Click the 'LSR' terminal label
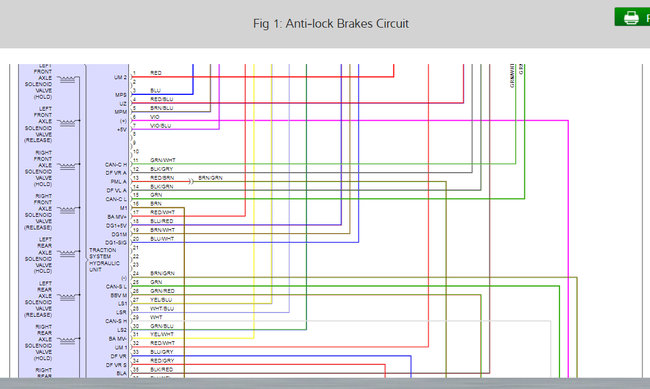This screenshot has width=650, height=389. pyautogui.click(x=121, y=312)
